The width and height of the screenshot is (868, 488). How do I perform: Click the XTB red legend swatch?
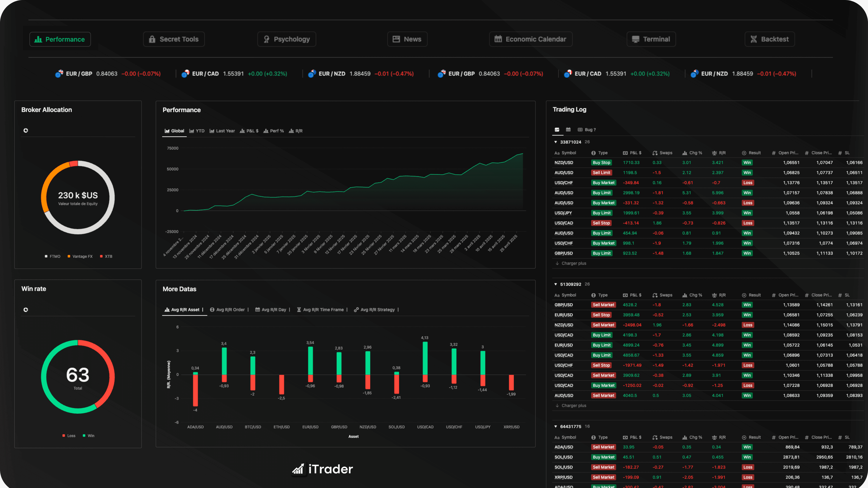click(x=101, y=256)
